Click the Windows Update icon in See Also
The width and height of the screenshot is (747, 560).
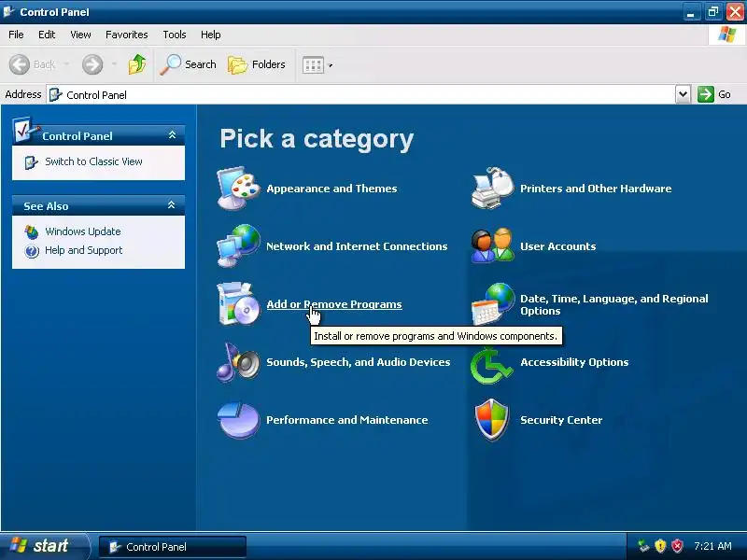click(x=32, y=231)
